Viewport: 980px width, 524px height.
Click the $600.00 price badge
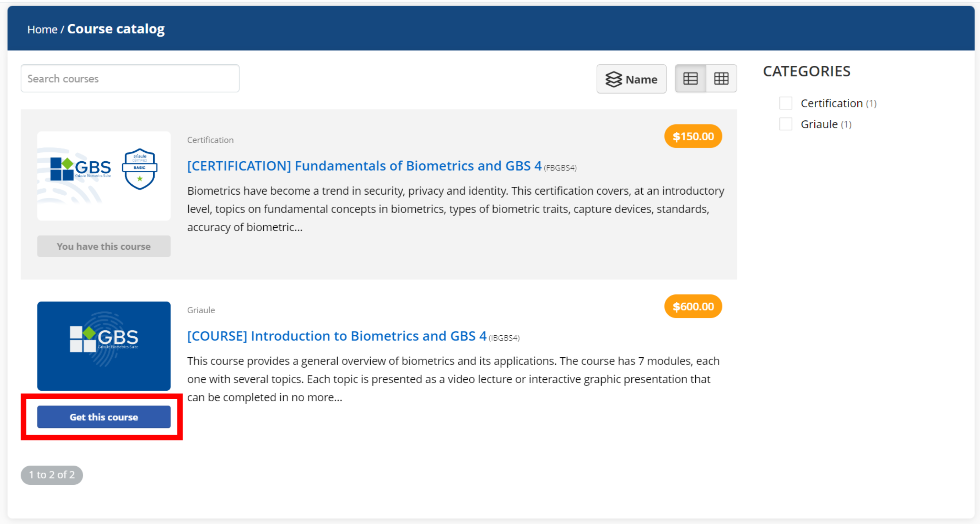click(x=693, y=307)
